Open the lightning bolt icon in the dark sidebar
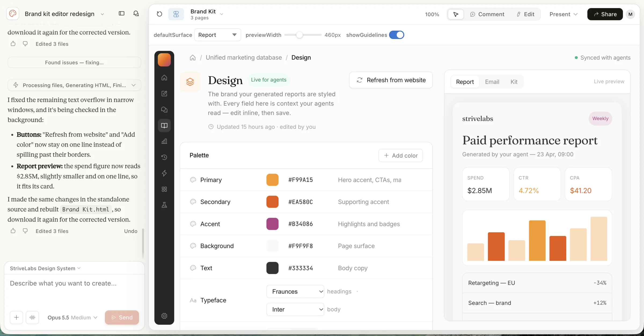This screenshot has width=644, height=336. pyautogui.click(x=164, y=173)
